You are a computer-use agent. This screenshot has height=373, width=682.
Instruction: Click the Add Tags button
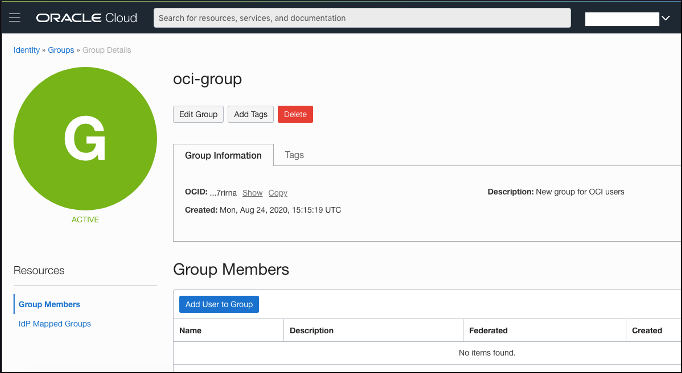[251, 114]
